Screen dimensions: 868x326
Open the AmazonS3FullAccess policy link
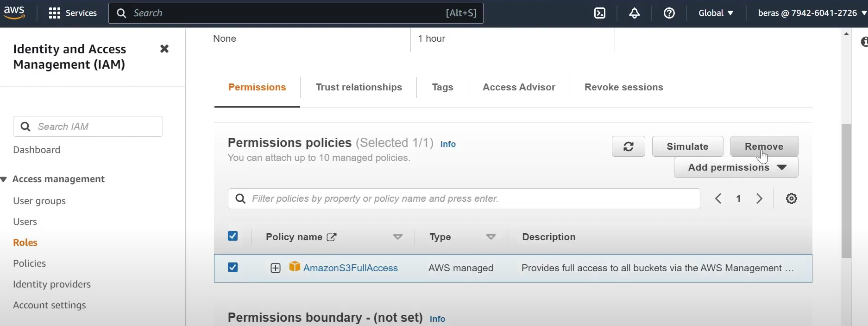coord(351,268)
